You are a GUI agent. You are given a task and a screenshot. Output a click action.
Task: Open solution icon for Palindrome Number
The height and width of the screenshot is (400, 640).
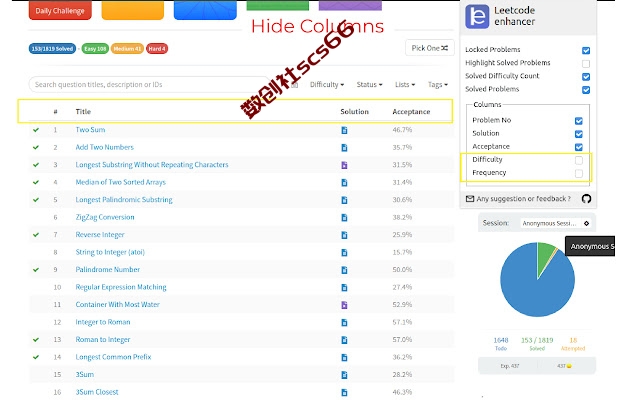click(344, 270)
